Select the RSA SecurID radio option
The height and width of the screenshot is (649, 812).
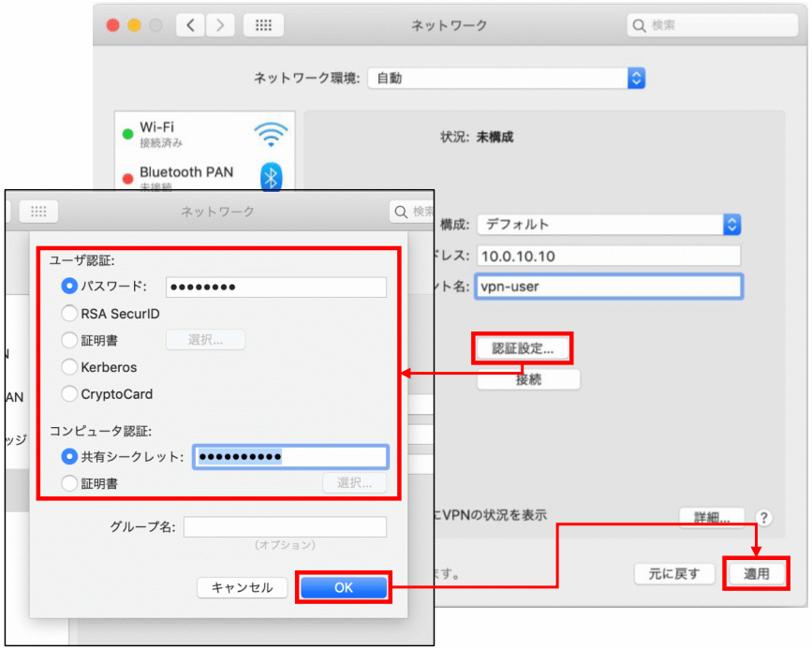click(68, 314)
